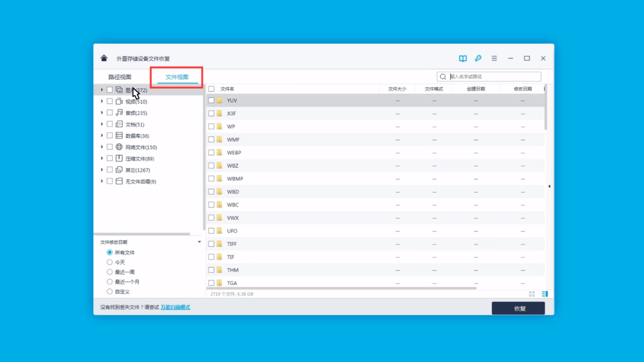Click the WP folder icon
Image resolution: width=644 pixels, height=362 pixels.
(220, 126)
